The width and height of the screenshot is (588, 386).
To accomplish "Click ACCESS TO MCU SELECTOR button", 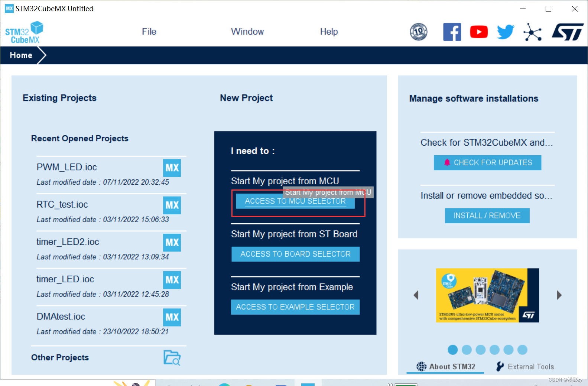I will coord(295,201).
